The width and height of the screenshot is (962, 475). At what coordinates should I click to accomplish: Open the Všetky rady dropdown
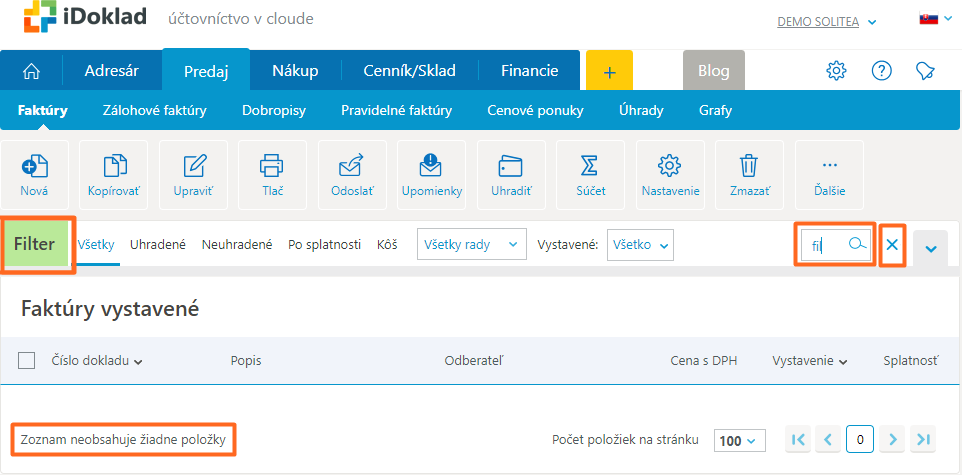click(471, 244)
